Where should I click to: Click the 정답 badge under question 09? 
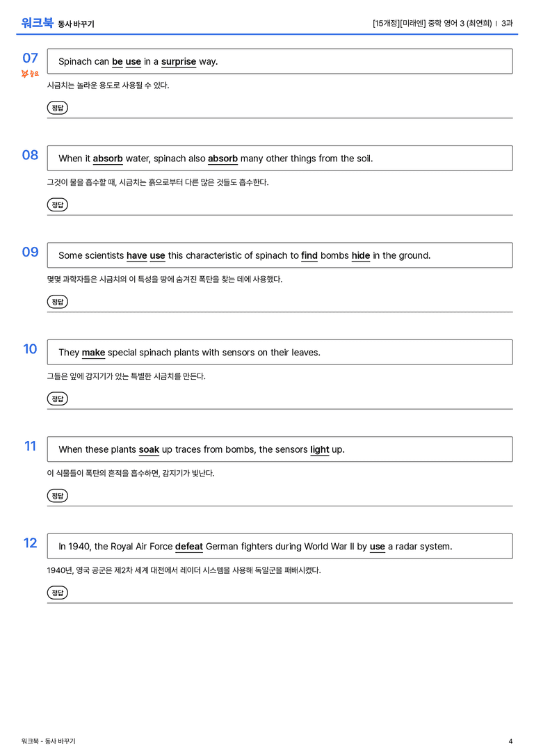pos(57,301)
